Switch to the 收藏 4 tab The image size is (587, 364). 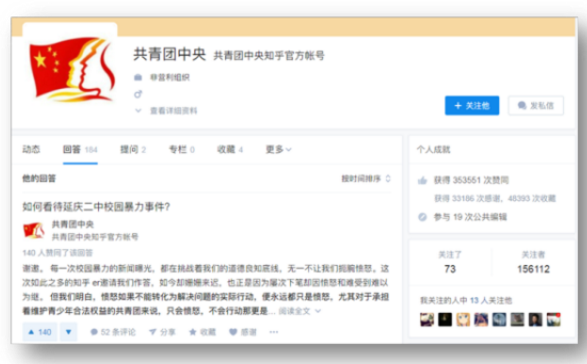coord(230,150)
